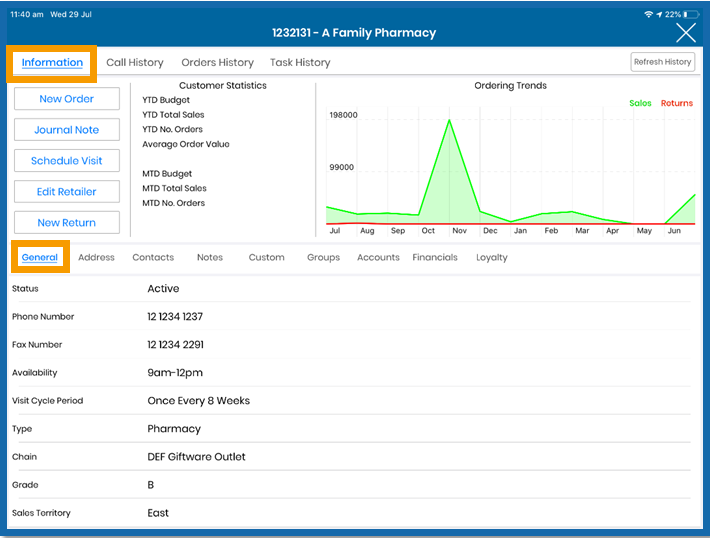Click the MTD Total Sales statistic
710x538 pixels.
coord(174,188)
